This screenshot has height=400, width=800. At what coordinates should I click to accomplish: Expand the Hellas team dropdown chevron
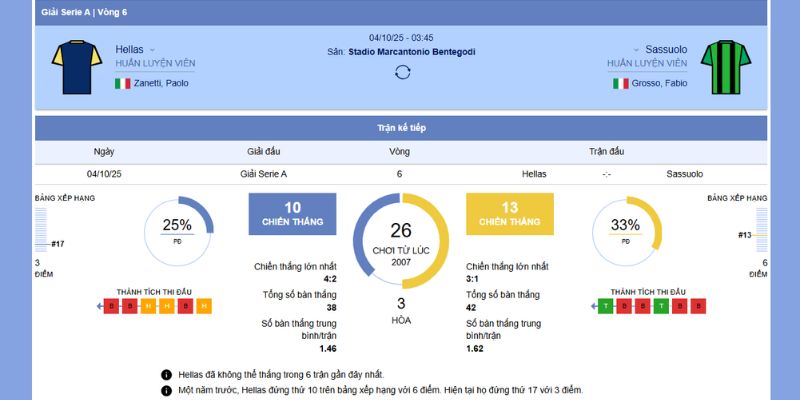coord(153,49)
